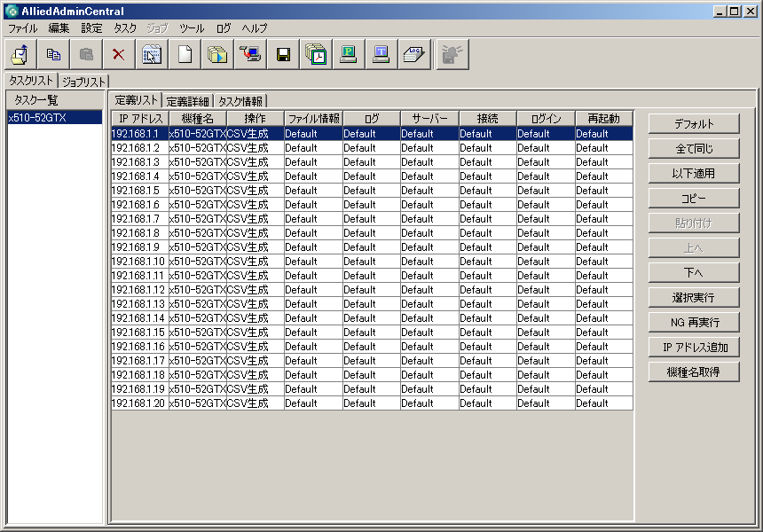Screen dimensions: 763x532
Task: Click the ファイル情報 column header
Action: [314, 119]
